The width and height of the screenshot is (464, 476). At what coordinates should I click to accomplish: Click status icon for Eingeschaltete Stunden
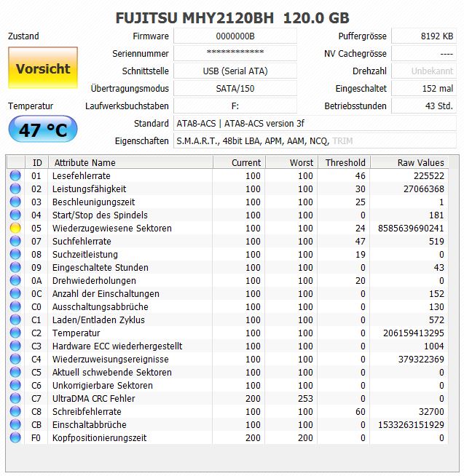[15, 267]
